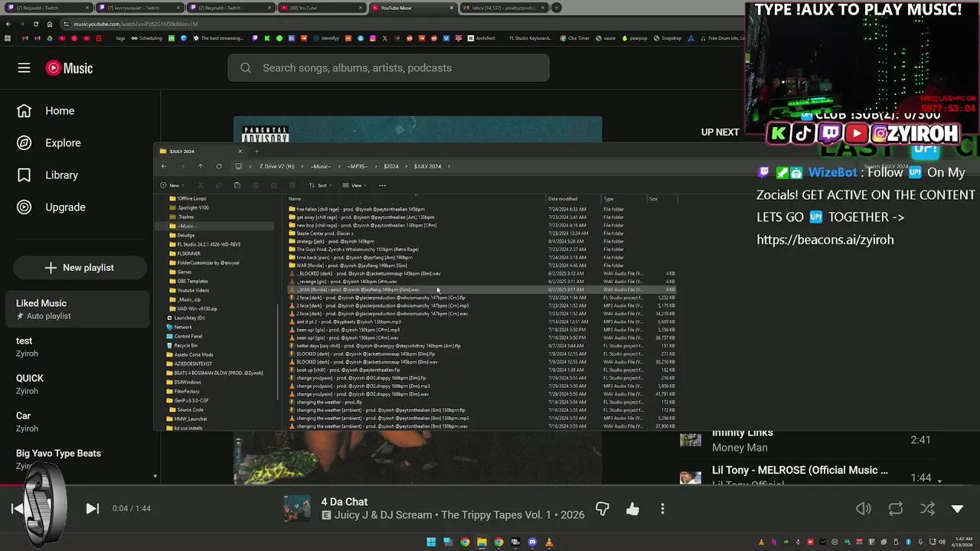Open the Archillect bookmark
This screenshot has height=551, width=980.
pyautogui.click(x=482, y=38)
